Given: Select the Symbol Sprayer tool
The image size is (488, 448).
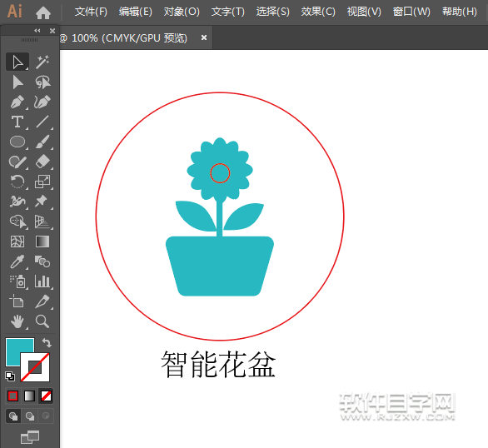Looking at the screenshot, I should pyautogui.click(x=17, y=281).
